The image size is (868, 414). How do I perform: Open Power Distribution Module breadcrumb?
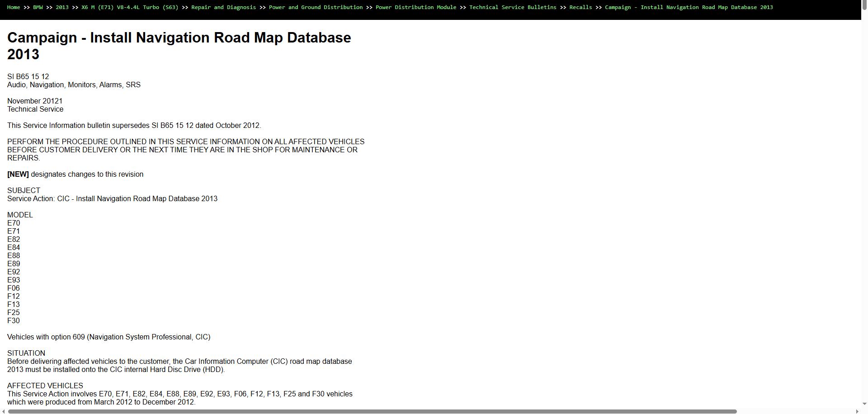[416, 7]
